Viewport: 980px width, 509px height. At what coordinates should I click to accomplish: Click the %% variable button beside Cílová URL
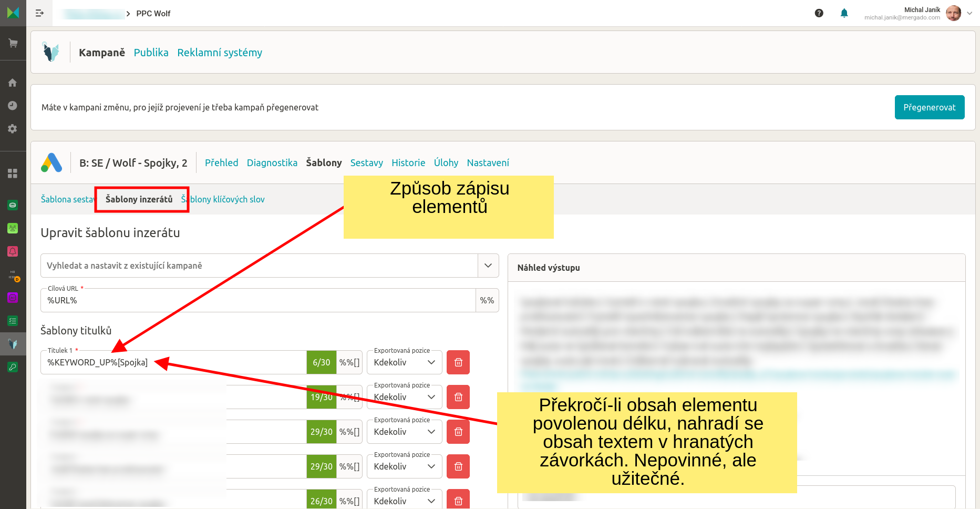pos(487,300)
